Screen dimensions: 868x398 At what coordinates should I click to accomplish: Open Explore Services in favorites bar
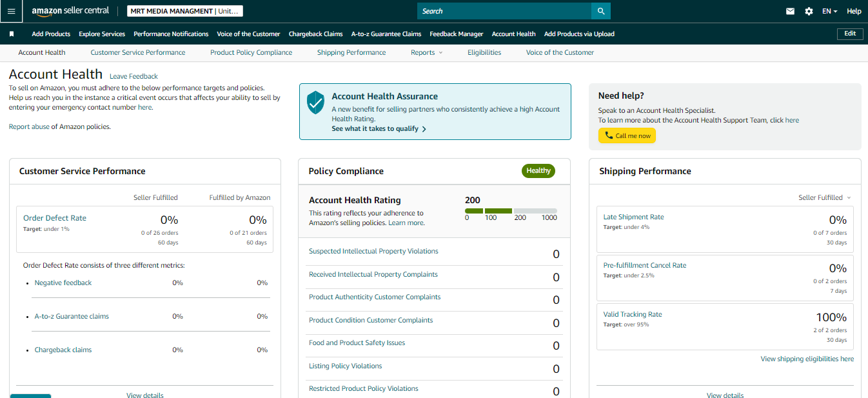(102, 34)
